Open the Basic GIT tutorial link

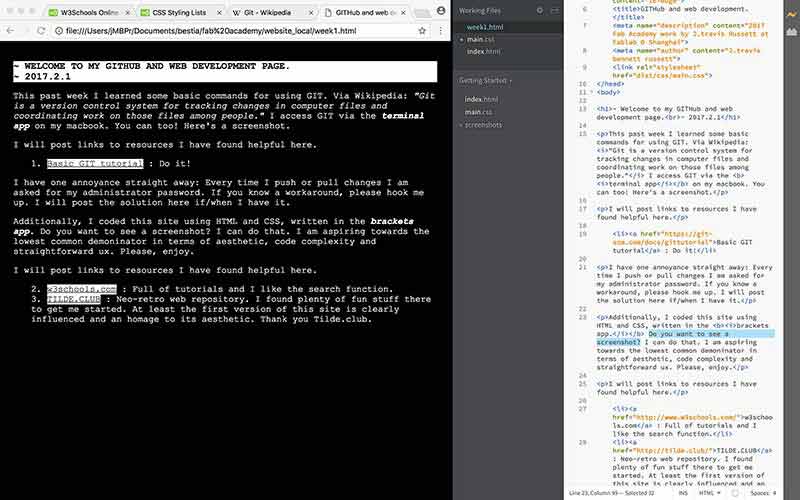(x=95, y=164)
